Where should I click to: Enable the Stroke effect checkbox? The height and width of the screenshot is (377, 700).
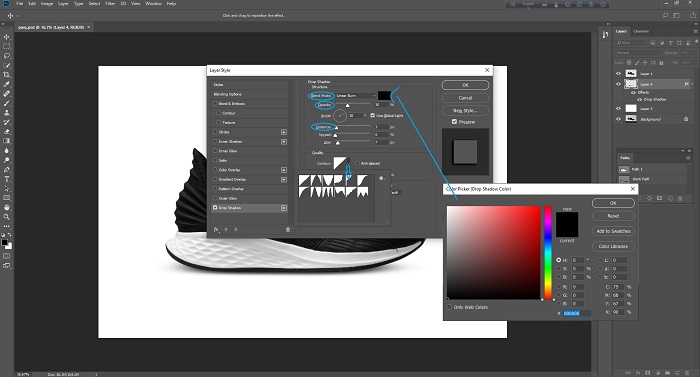(x=215, y=132)
